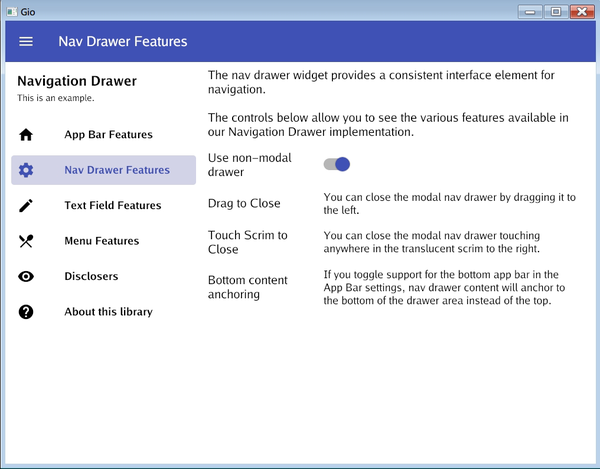Screen dimensions: 600x469
Task: Click the Nav Drawer Features title in the app bar
Action: point(122,42)
